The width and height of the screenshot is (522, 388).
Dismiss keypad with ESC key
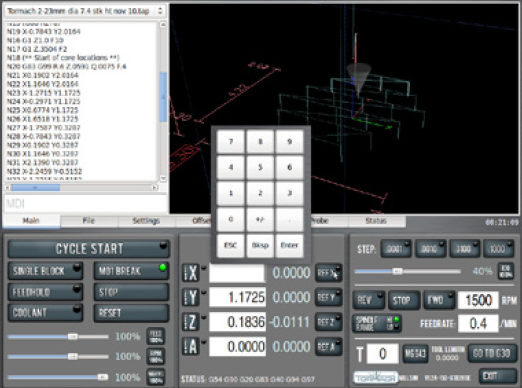click(231, 245)
